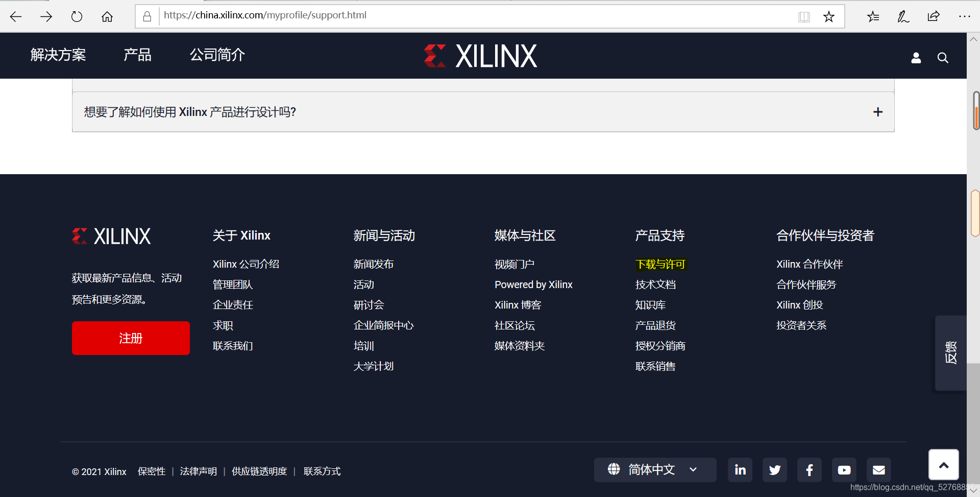The height and width of the screenshot is (497, 980).
Task: Expand the Xilinx design question accordion plus
Action: tap(878, 112)
